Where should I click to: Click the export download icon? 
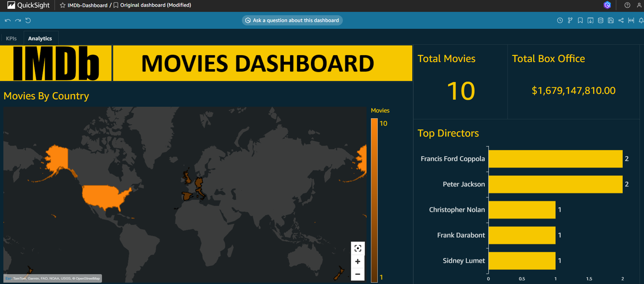click(590, 20)
